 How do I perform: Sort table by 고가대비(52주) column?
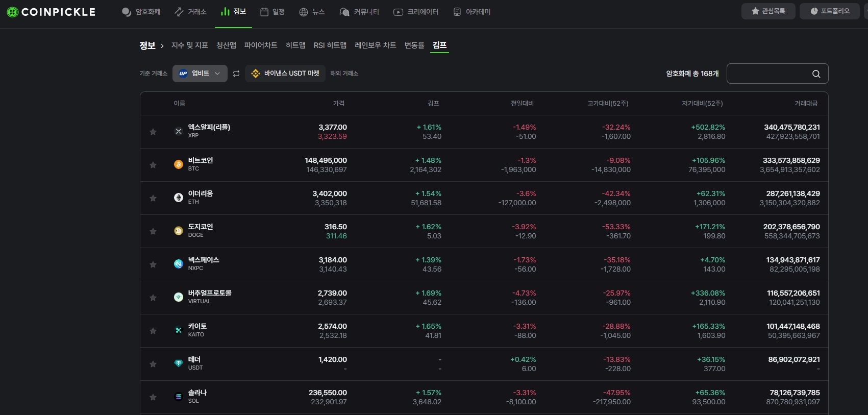(608, 104)
